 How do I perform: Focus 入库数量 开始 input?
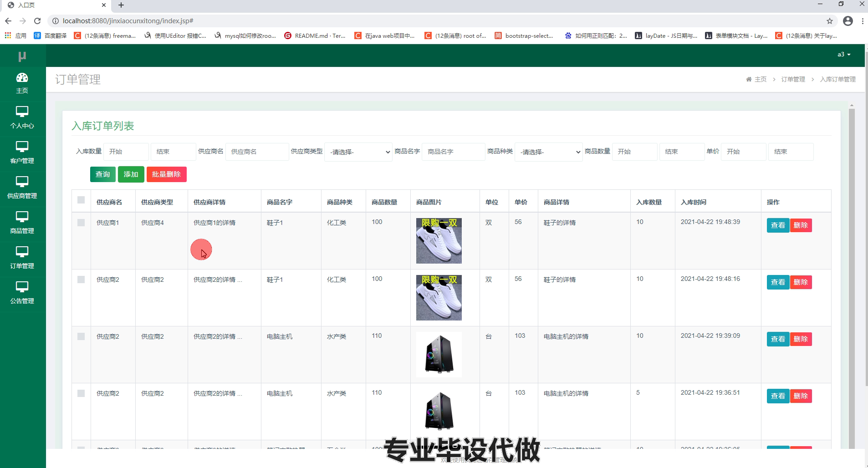[x=126, y=152]
